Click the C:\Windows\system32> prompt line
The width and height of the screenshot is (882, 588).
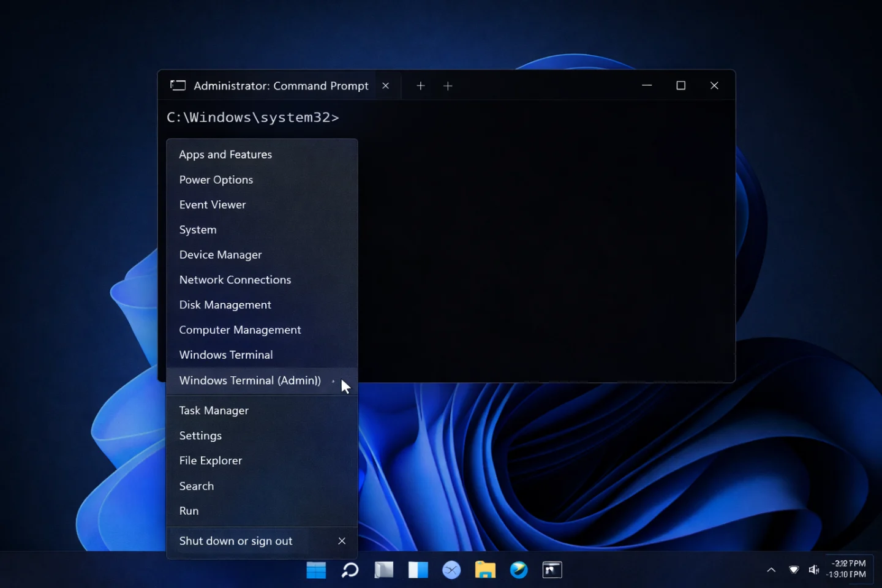point(253,117)
